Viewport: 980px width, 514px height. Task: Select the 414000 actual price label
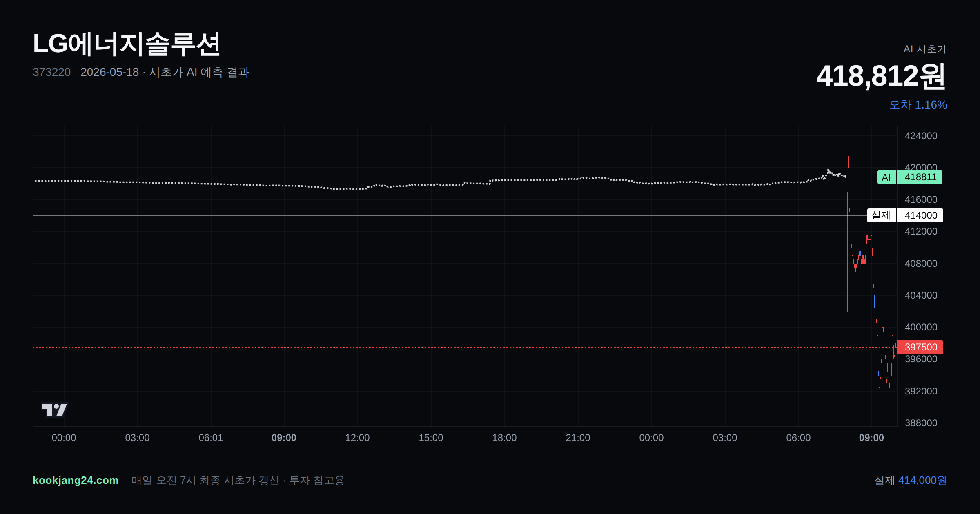pos(920,215)
